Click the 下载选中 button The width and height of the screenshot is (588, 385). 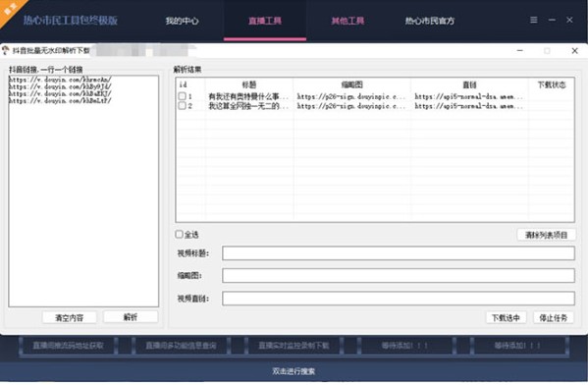click(506, 318)
